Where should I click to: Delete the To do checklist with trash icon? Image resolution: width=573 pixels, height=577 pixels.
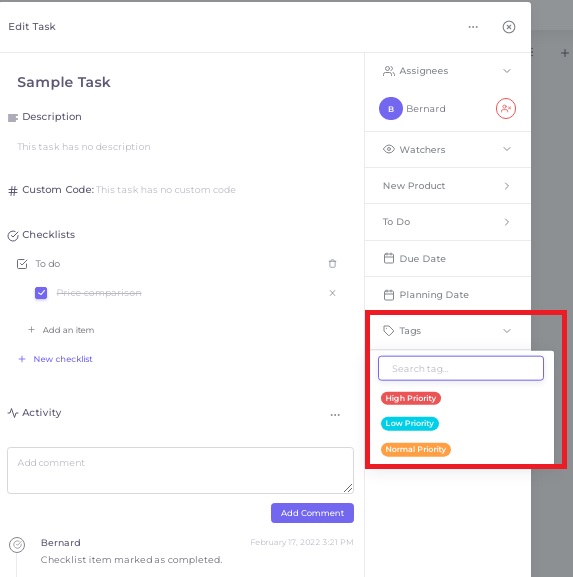coord(332,263)
